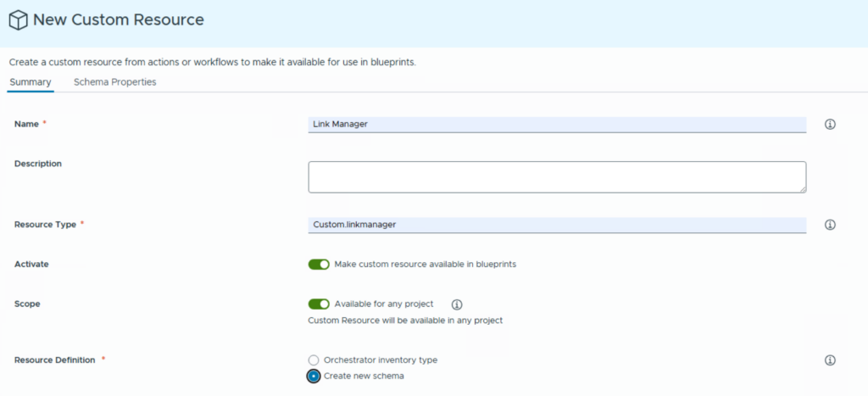Choose the 'Create new schema' radio option
The width and height of the screenshot is (868, 396).
pos(314,376)
